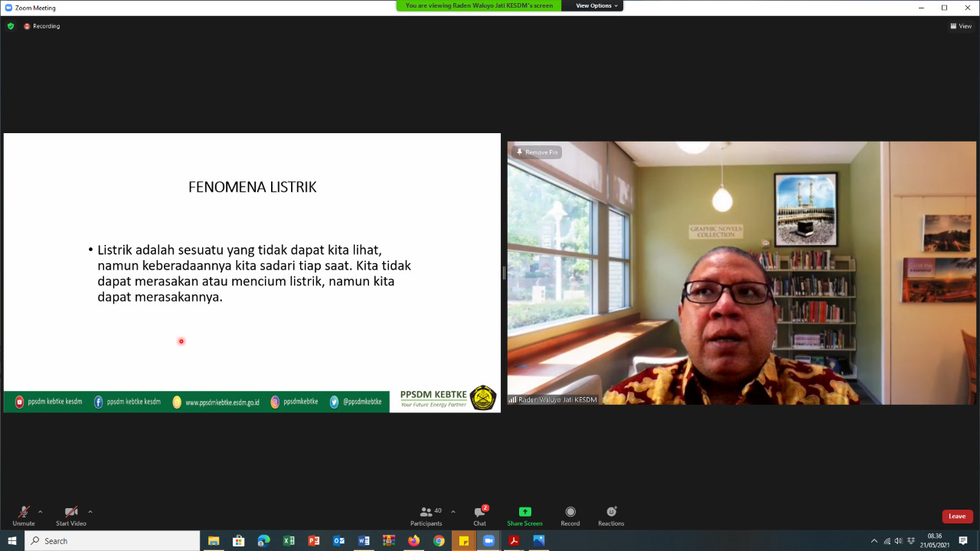Expand hidden icons in the system tray
This screenshot has width=980, height=551.
[874, 541]
